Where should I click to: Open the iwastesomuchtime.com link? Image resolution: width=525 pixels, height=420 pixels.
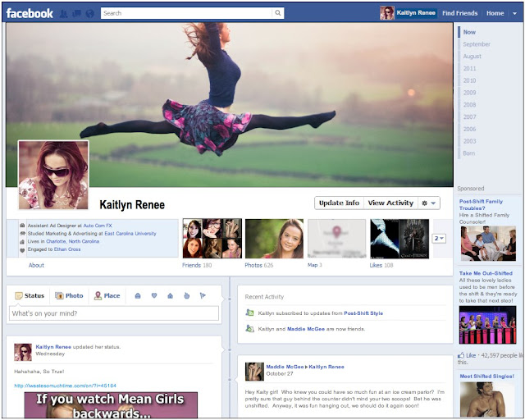click(x=65, y=386)
